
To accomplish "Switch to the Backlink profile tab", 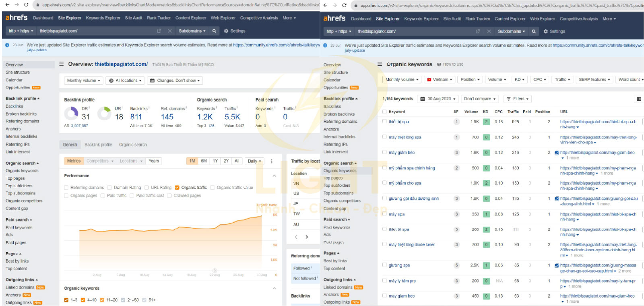I will (x=98, y=145).
